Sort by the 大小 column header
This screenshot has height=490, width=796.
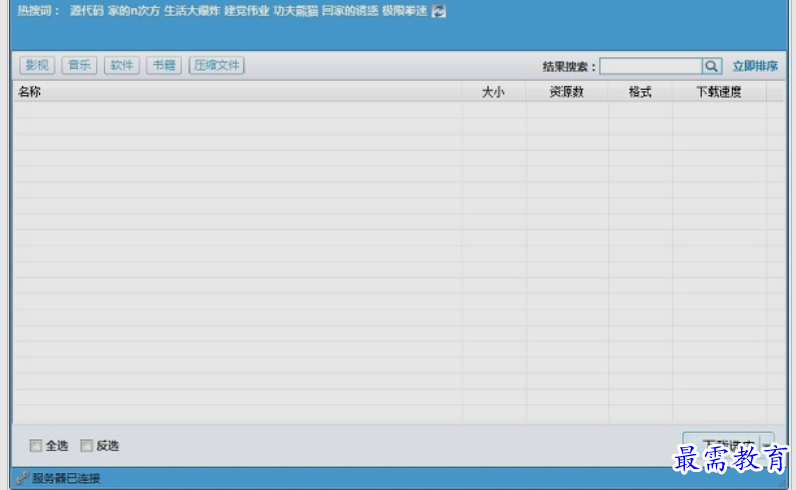point(493,92)
